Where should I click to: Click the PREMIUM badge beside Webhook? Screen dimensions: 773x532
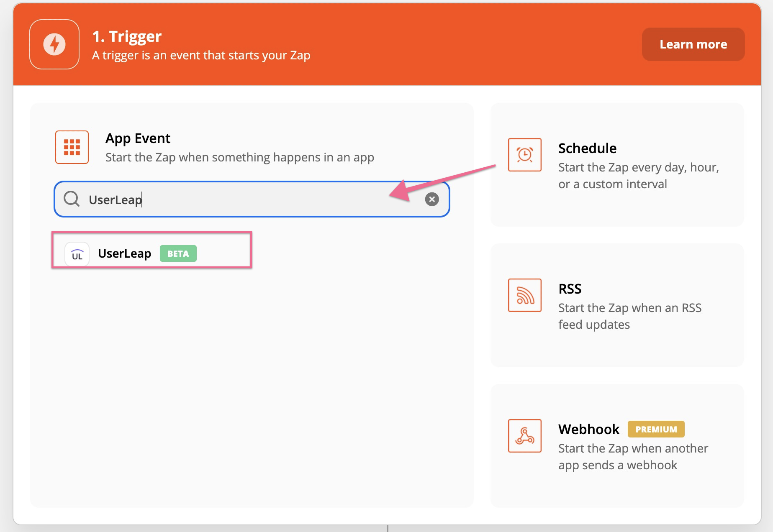pos(656,429)
